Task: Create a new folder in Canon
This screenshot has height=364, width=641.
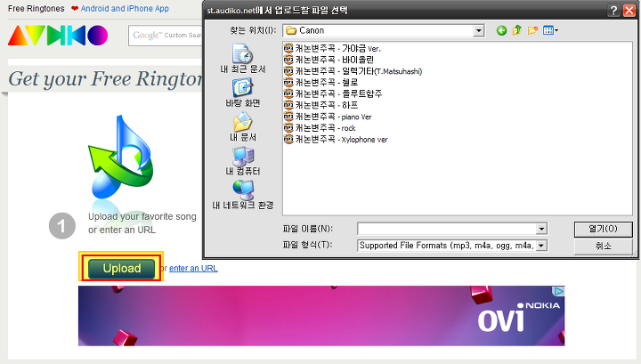Action: coord(532,30)
